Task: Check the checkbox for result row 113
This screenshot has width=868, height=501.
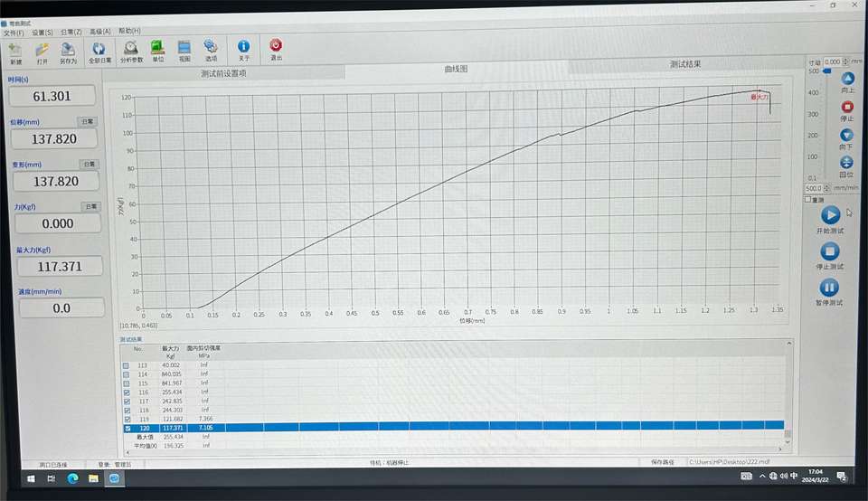Action: (126, 366)
